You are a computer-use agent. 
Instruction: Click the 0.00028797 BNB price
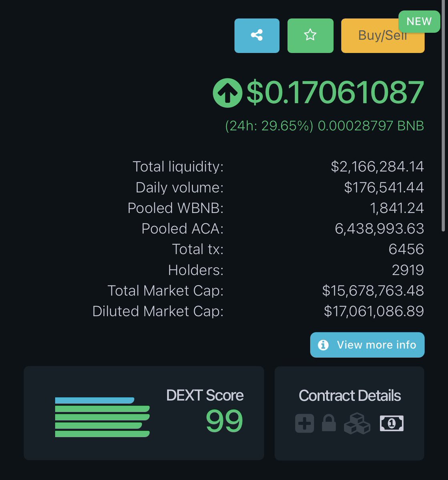click(x=370, y=126)
